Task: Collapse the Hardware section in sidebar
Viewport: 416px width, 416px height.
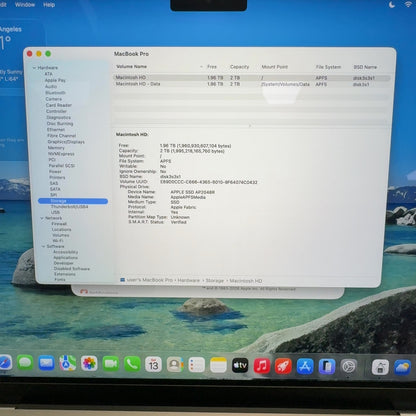Action: [x=34, y=68]
